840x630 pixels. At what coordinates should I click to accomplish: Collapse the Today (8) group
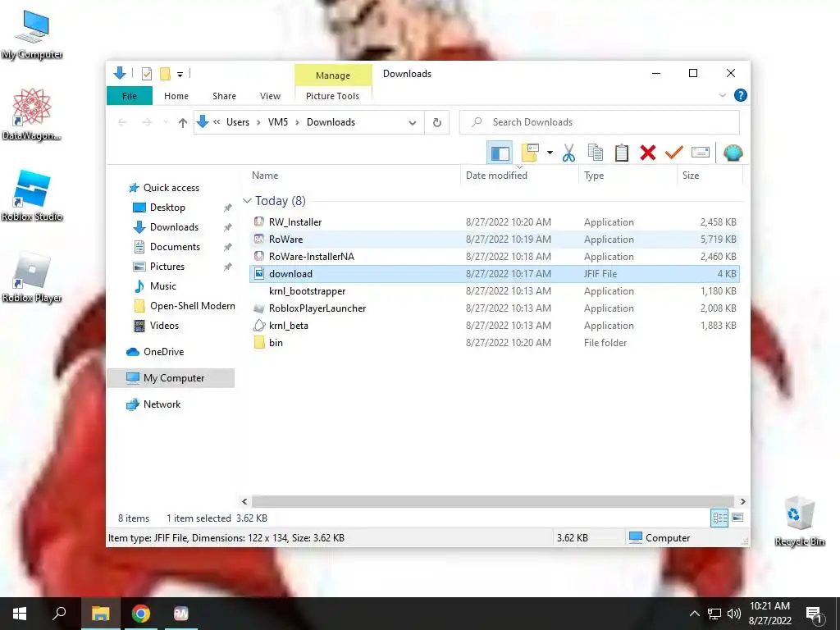[247, 201]
